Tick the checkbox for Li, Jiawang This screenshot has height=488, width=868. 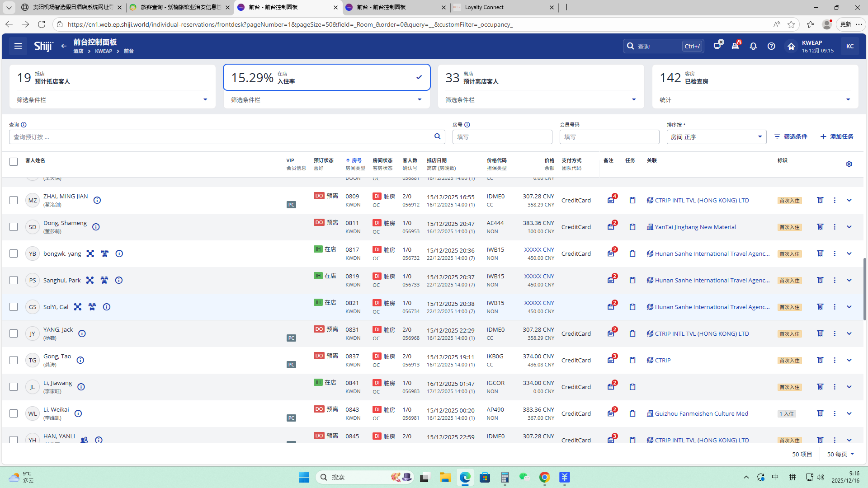coord(14,387)
